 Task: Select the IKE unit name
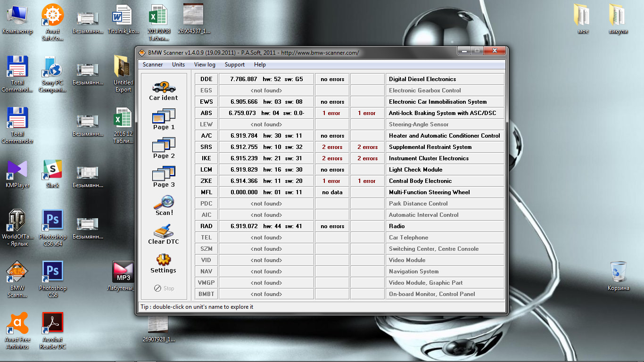coord(206,158)
